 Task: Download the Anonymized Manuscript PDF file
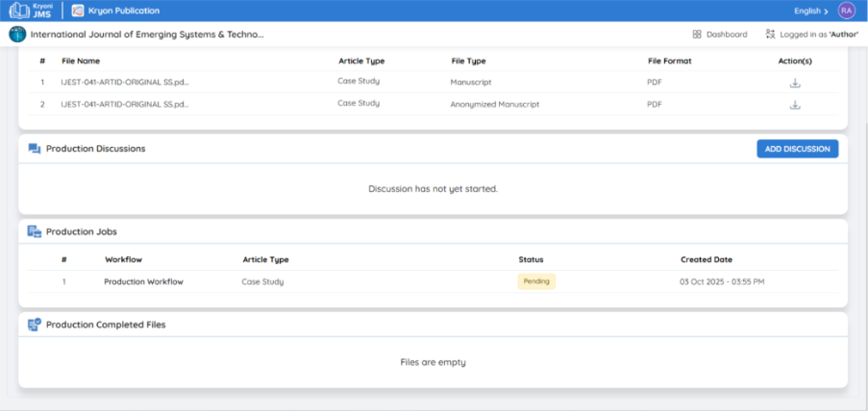(795, 105)
